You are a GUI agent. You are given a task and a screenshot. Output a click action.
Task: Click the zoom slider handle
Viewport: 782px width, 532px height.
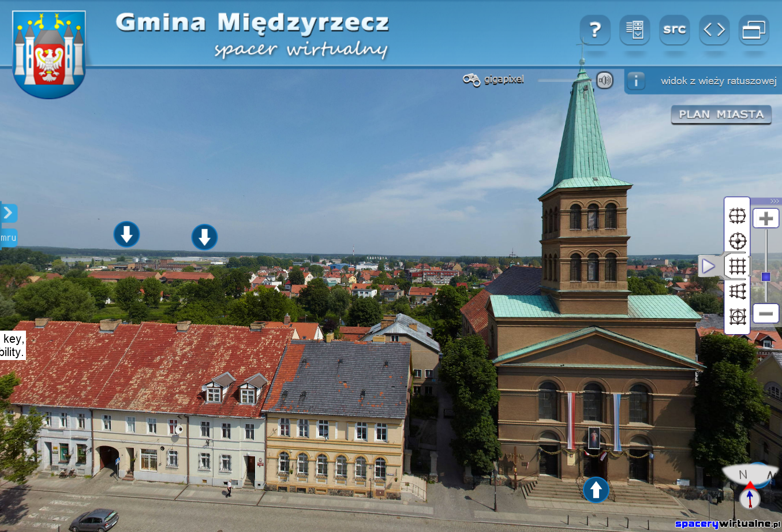(x=766, y=276)
